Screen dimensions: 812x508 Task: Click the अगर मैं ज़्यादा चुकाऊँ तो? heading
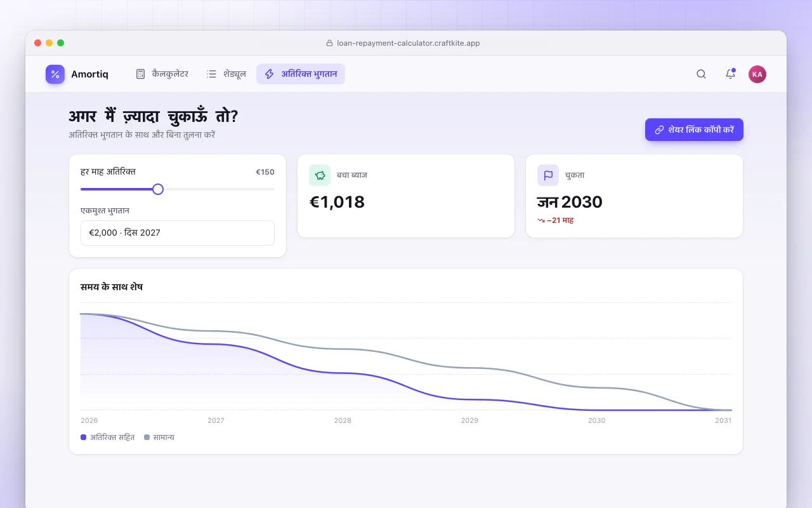pyautogui.click(x=154, y=117)
